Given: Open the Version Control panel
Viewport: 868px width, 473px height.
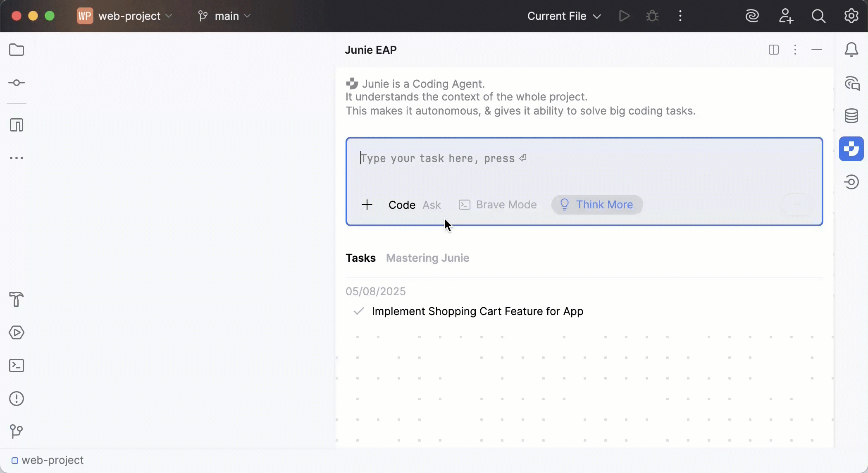Looking at the screenshot, I should [x=17, y=432].
